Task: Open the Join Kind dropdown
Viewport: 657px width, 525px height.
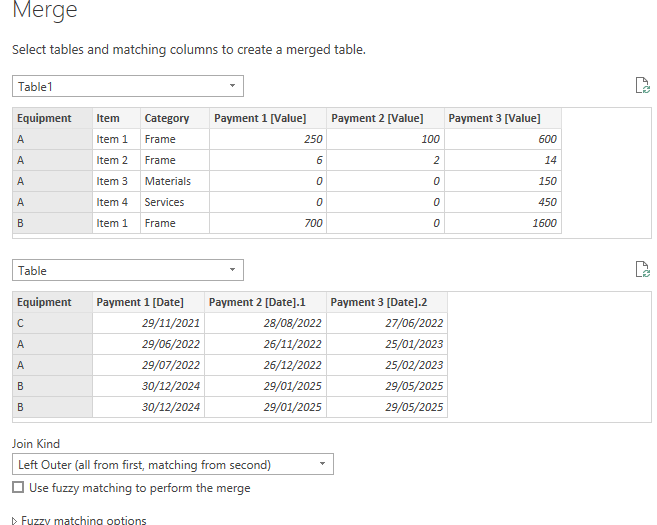Action: [173, 464]
